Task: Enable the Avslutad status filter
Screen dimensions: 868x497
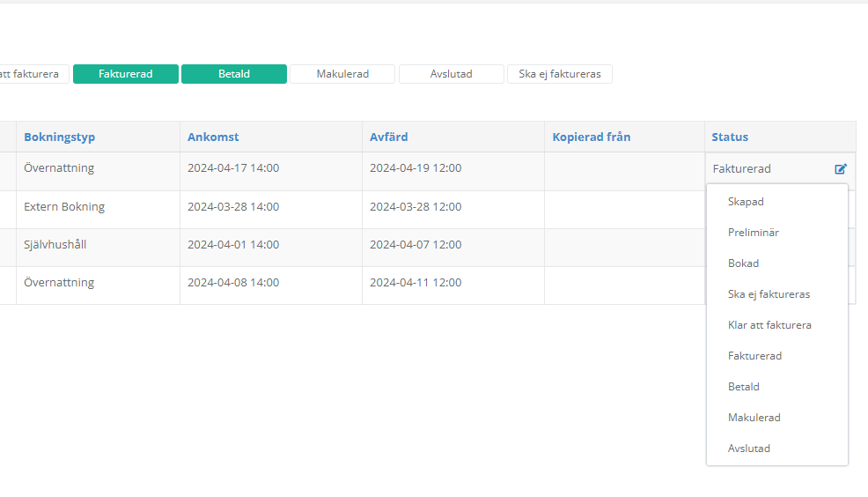Action: pyautogui.click(x=451, y=74)
